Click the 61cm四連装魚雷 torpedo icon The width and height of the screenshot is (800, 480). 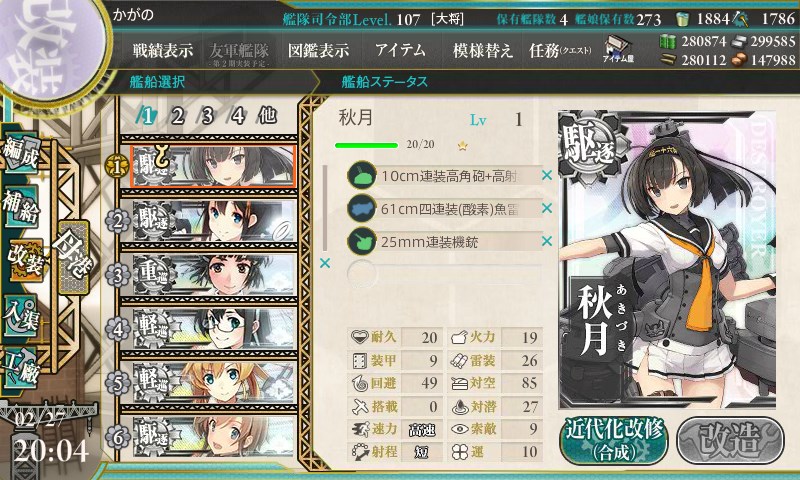tap(362, 209)
